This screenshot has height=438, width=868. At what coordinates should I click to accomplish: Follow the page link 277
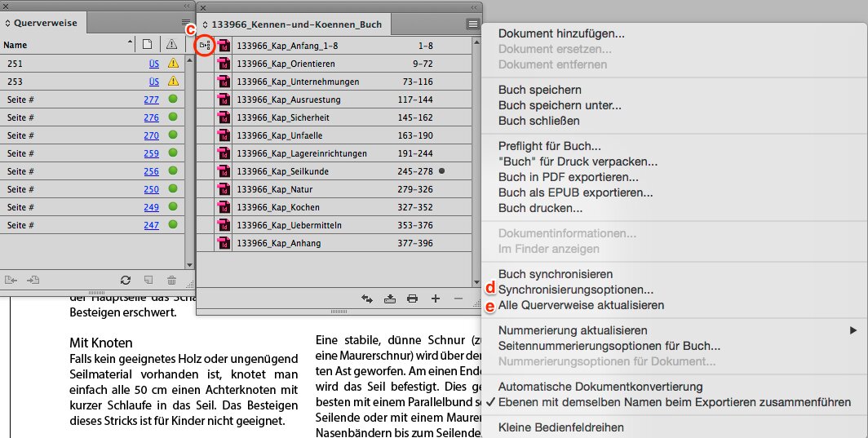click(x=151, y=100)
